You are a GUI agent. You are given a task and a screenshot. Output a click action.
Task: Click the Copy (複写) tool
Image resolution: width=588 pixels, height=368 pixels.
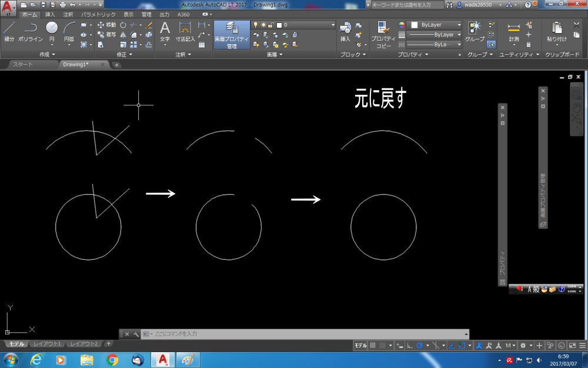click(107, 35)
